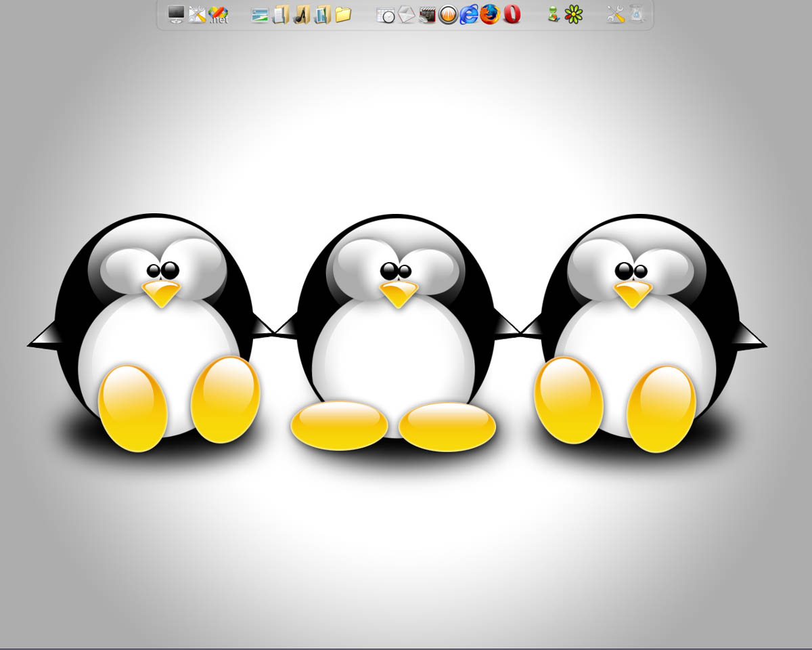The width and height of the screenshot is (812, 650).
Task: Open the Paint.NET icon in the dock
Action: point(218,14)
